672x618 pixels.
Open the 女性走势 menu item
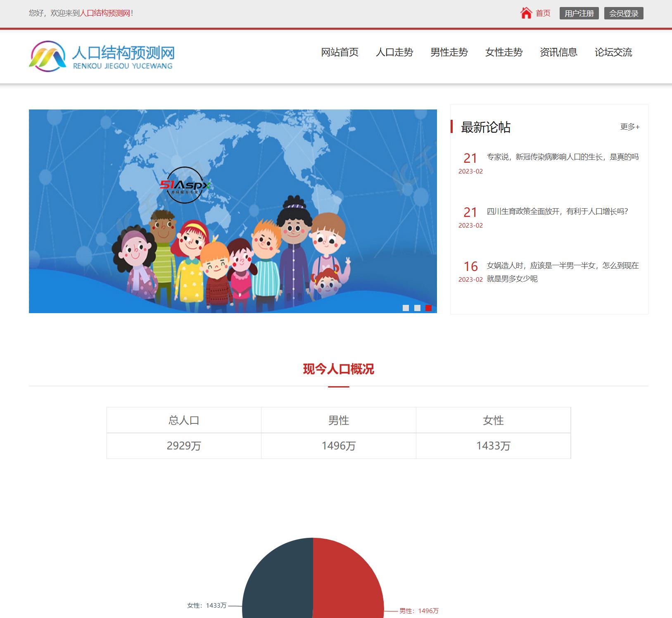click(x=504, y=52)
